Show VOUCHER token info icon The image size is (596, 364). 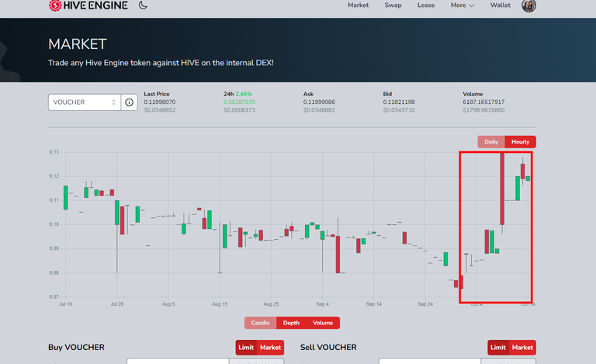[130, 102]
